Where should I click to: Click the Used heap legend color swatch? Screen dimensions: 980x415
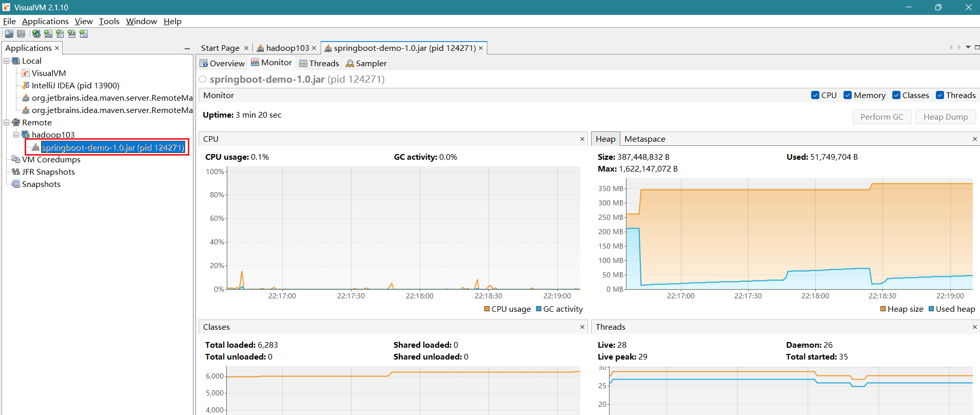931,309
